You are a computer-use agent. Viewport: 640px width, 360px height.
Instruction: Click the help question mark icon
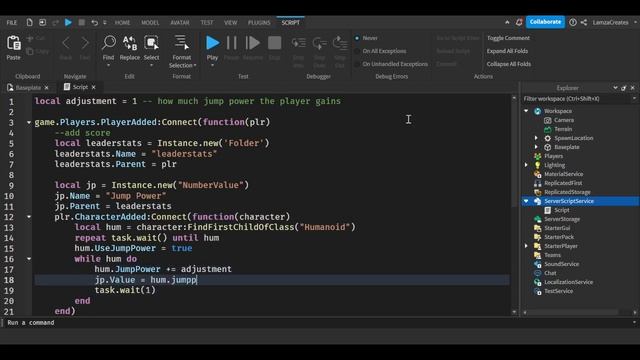coord(573,22)
